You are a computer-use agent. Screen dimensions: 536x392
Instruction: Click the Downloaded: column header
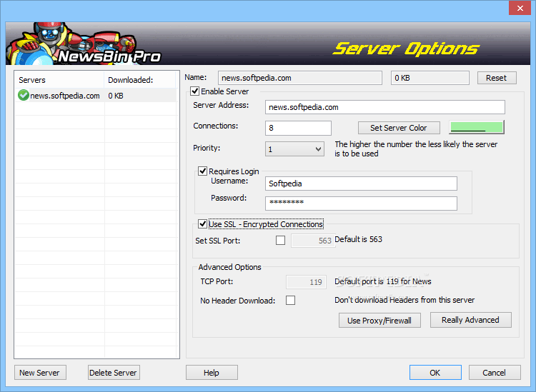(x=141, y=80)
